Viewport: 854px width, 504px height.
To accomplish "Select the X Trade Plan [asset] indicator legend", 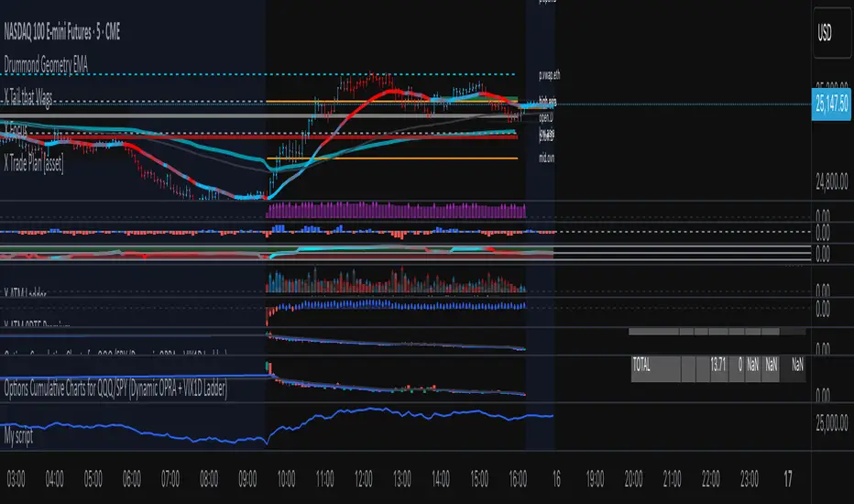I will click(34, 162).
